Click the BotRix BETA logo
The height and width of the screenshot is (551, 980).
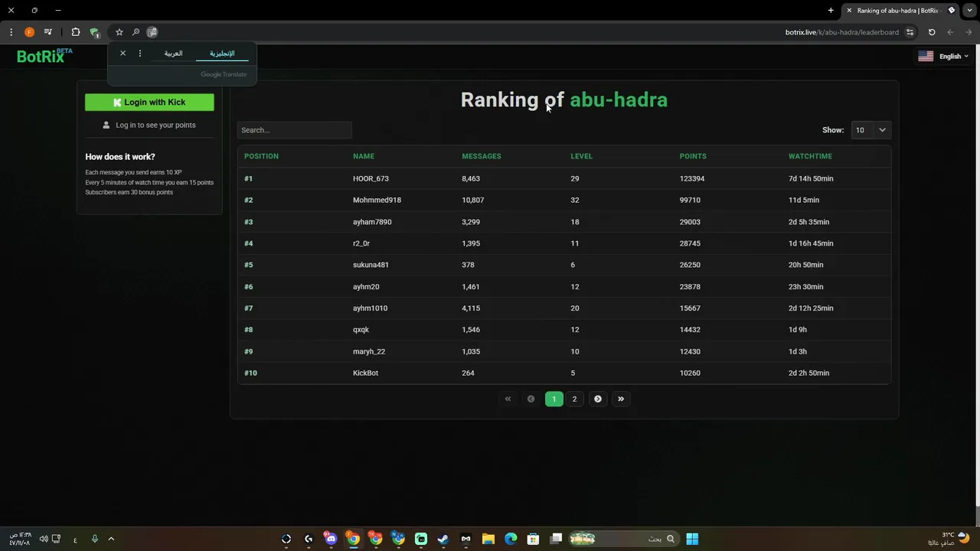coord(44,56)
